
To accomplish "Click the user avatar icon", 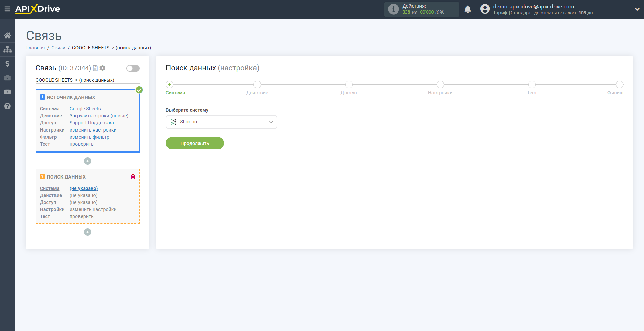I will [485, 9].
